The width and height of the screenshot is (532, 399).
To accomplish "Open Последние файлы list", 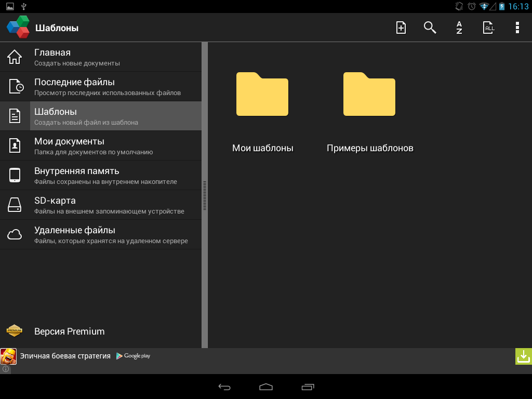I will click(x=100, y=87).
